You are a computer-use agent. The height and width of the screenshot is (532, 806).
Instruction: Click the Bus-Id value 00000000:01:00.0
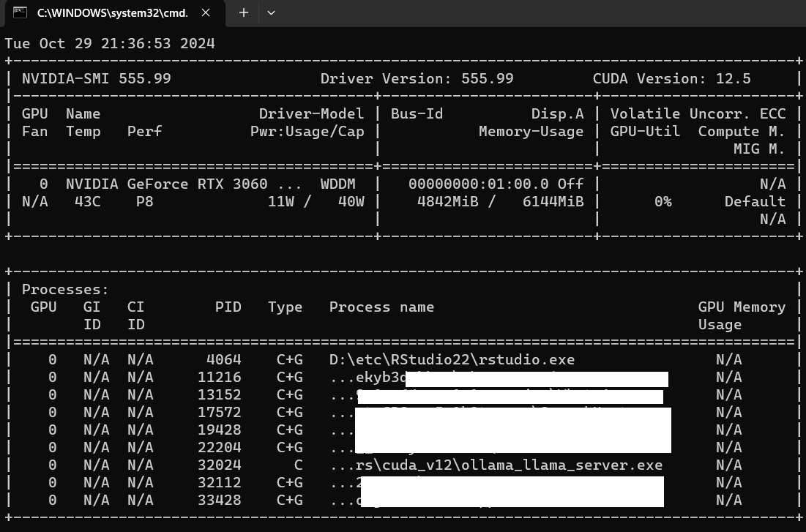click(479, 184)
